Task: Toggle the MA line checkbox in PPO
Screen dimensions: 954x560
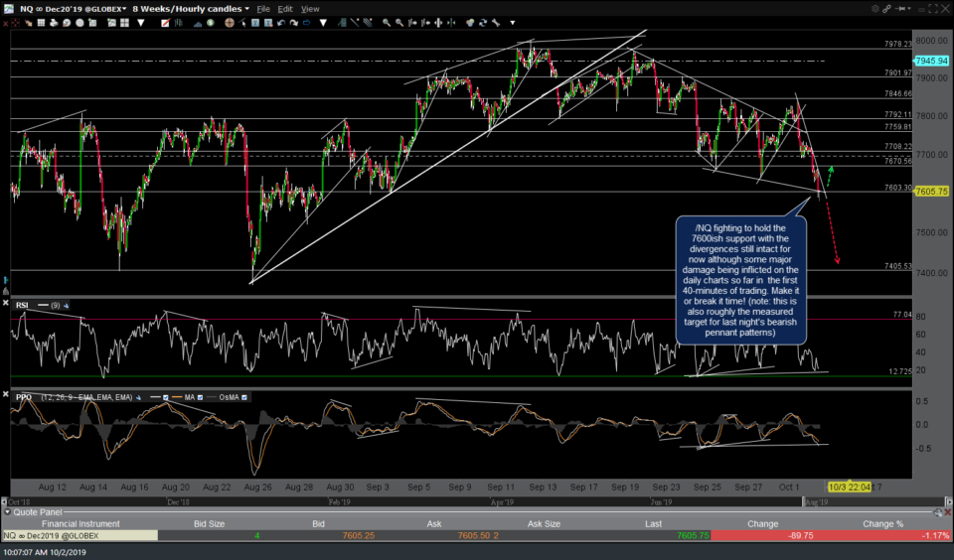Action: pyautogui.click(x=200, y=397)
